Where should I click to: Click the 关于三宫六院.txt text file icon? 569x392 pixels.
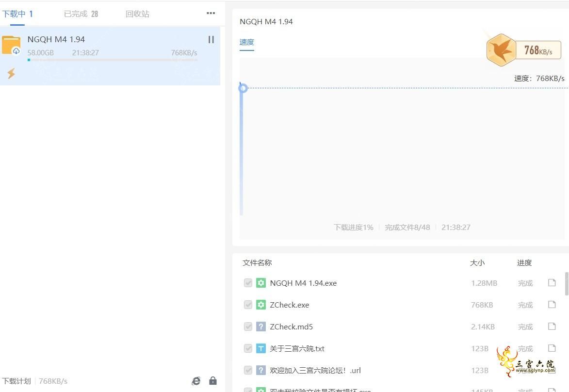(x=261, y=348)
